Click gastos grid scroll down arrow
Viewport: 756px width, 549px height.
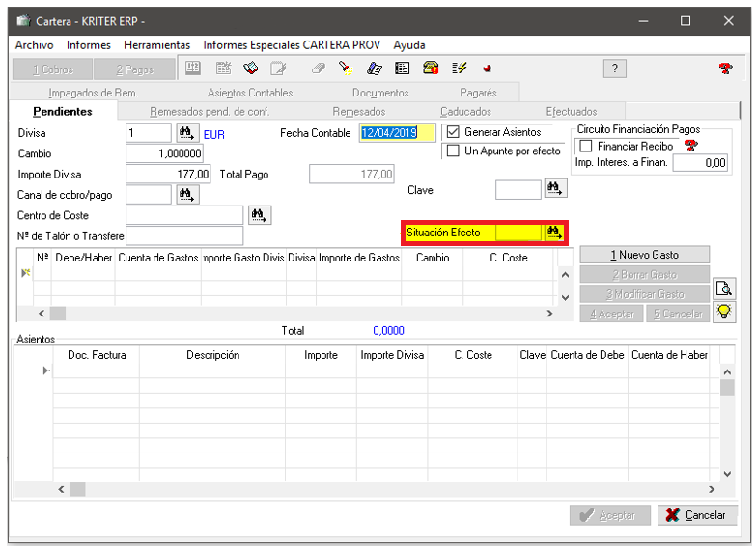coord(565,298)
